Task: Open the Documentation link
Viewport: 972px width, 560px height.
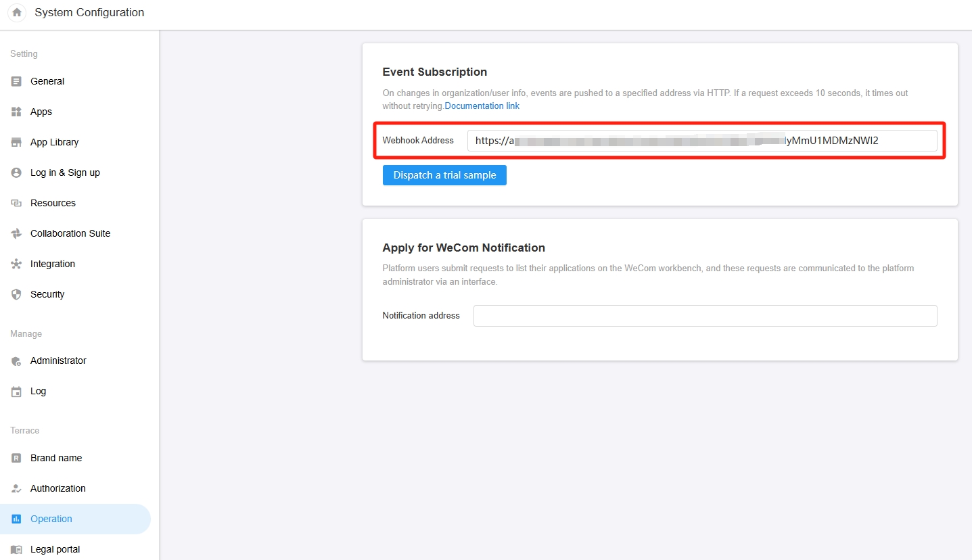Action: (x=482, y=106)
